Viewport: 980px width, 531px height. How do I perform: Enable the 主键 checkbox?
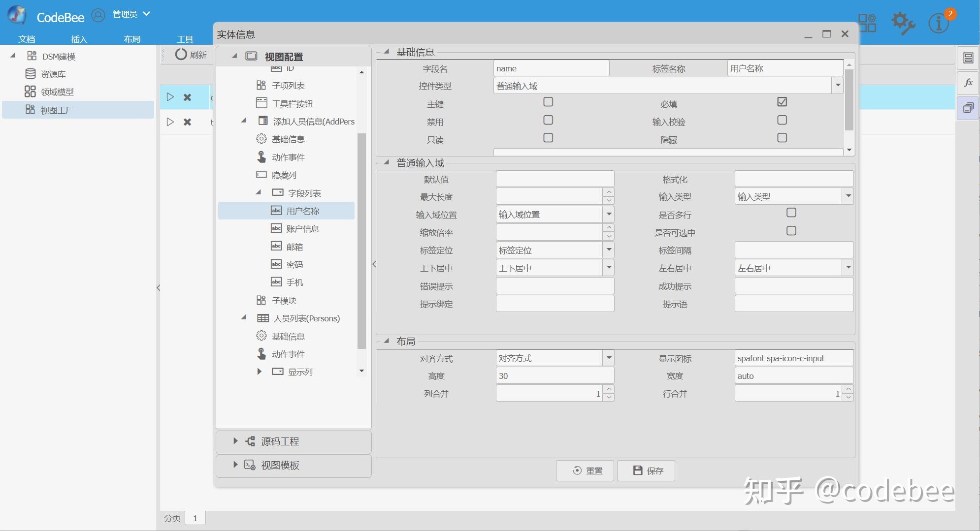tap(548, 101)
